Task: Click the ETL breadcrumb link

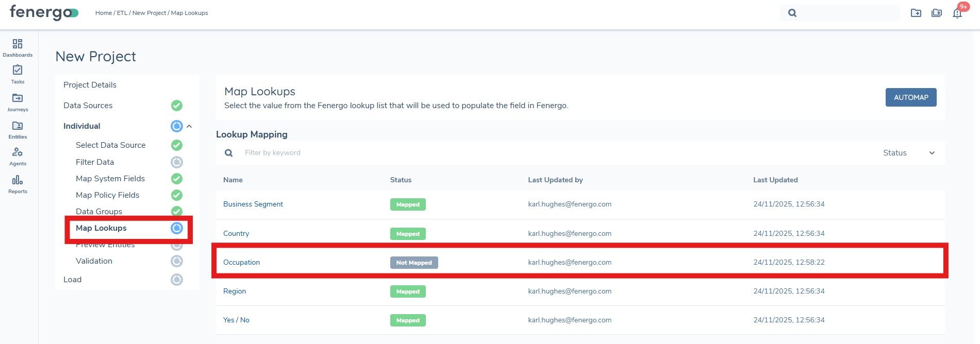Action: click(x=122, y=13)
